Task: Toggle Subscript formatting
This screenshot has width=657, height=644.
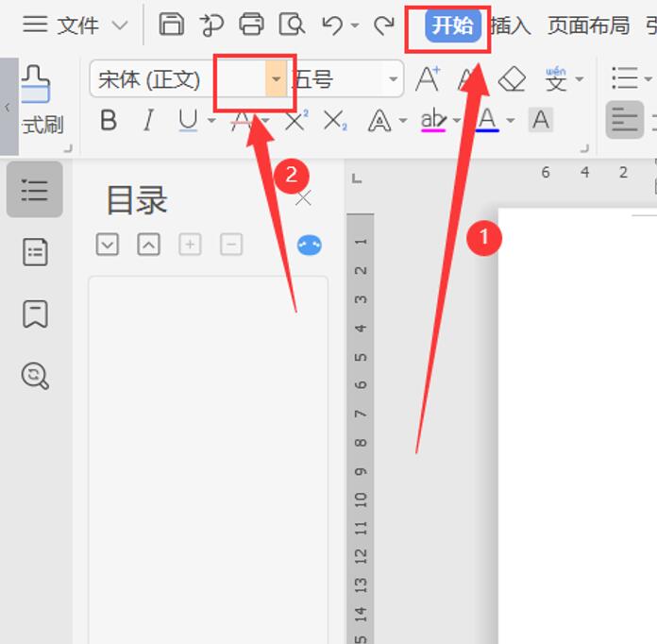Action: [336, 121]
